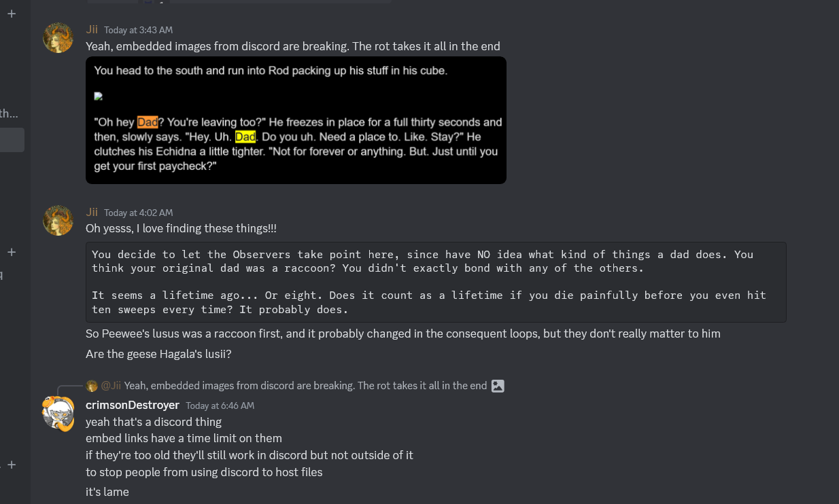Open crimsonDestroyer's avatar profile
Viewport: 839px width, 504px height.
(58, 413)
